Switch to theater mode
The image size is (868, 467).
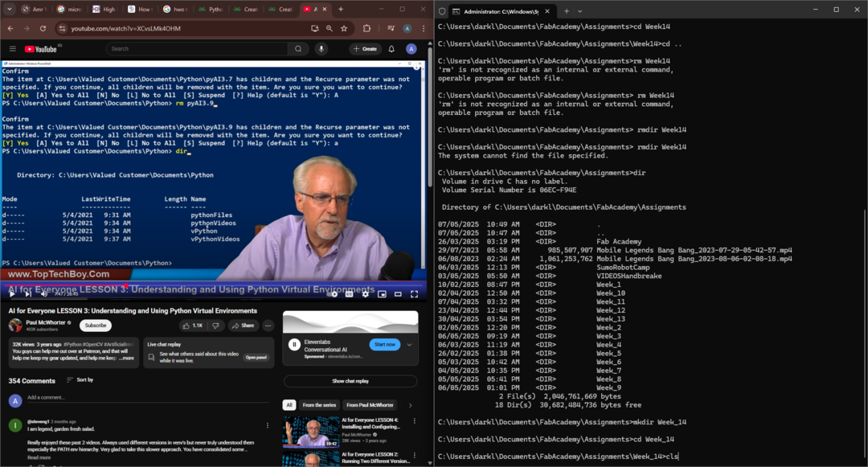pos(398,294)
